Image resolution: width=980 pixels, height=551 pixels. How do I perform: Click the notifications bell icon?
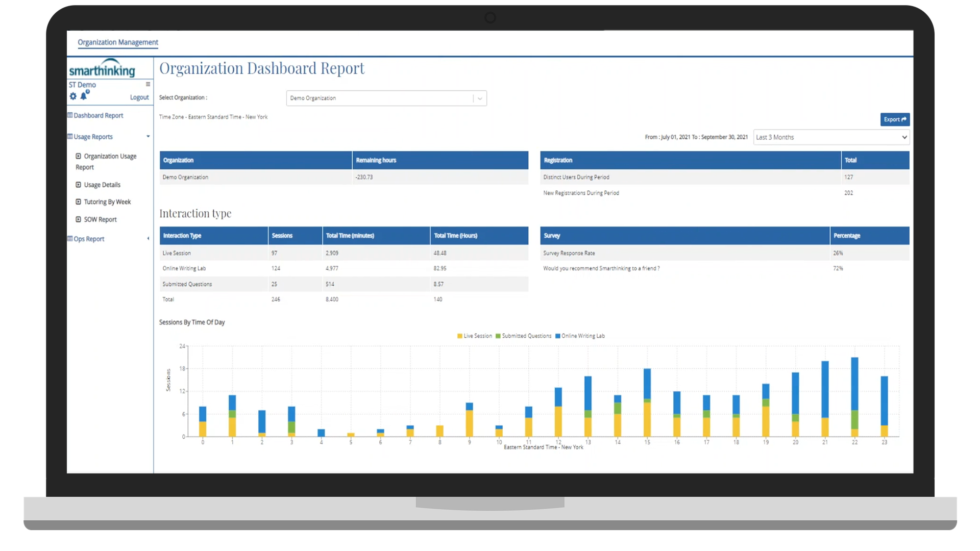coord(84,96)
